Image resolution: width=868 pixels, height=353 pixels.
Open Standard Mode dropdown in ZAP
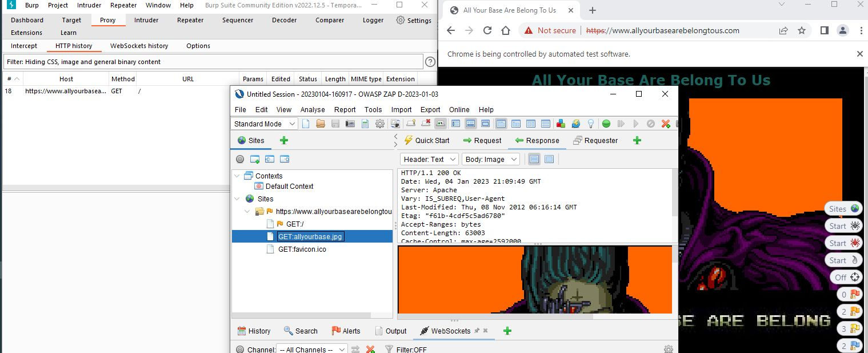(x=265, y=124)
